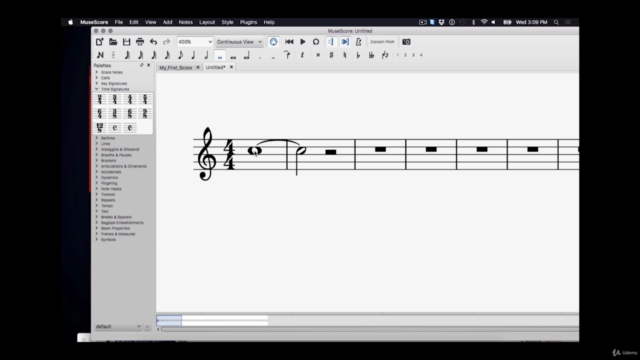This screenshot has width=640, height=360.
Task: Save the score with floppy icon
Action: tap(127, 42)
